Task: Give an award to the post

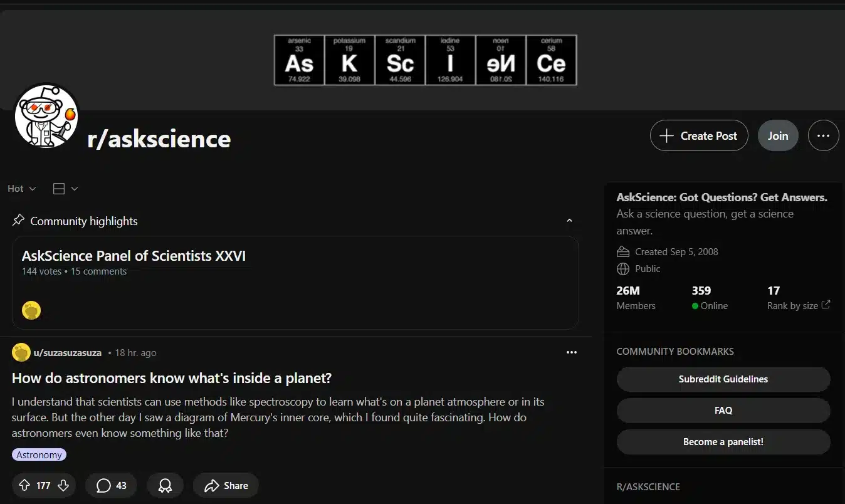Action: (x=165, y=485)
